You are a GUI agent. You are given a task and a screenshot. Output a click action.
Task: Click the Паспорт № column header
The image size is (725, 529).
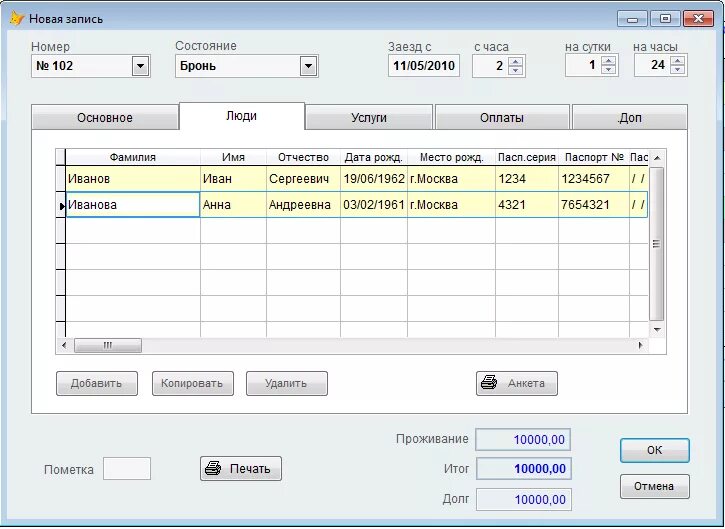(x=594, y=157)
